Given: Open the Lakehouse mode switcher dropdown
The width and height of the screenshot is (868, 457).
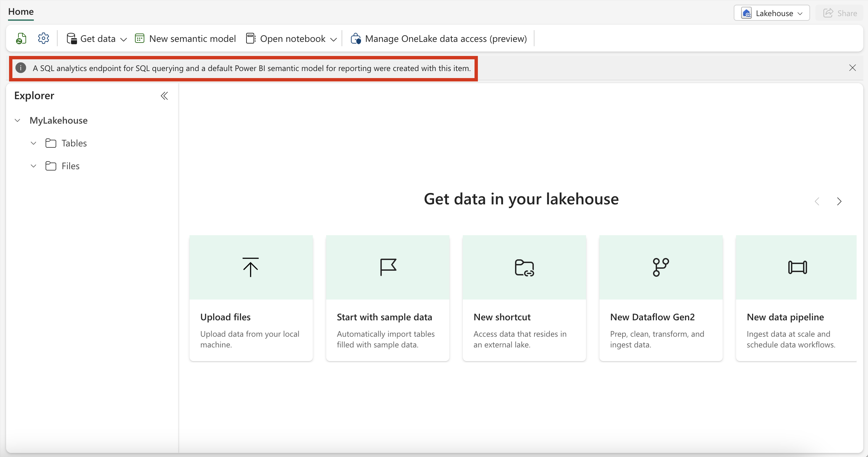Looking at the screenshot, I should click(772, 13).
